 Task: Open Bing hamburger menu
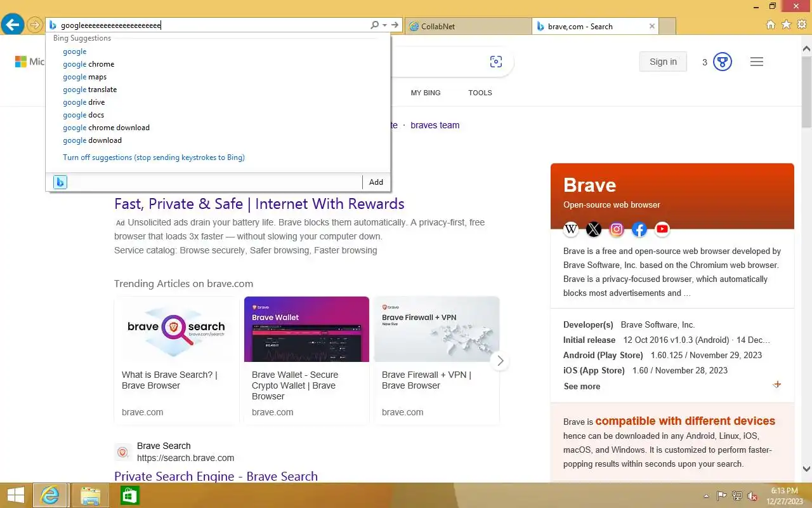coord(757,62)
